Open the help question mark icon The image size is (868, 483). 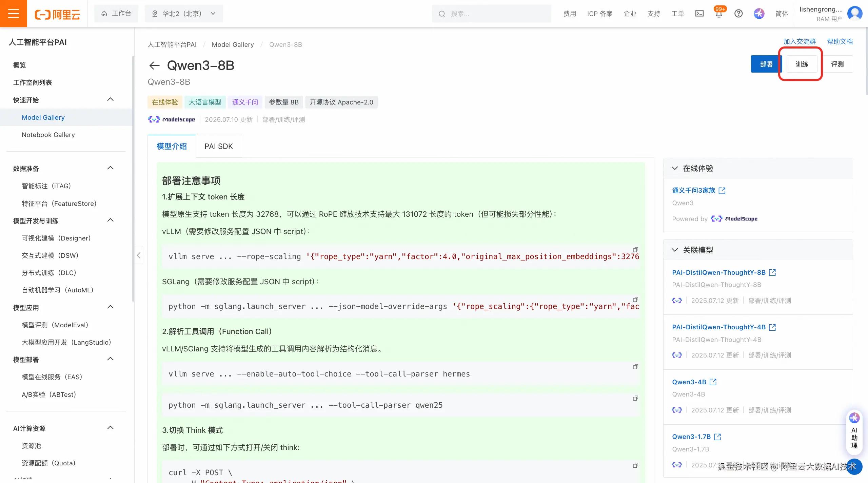738,14
